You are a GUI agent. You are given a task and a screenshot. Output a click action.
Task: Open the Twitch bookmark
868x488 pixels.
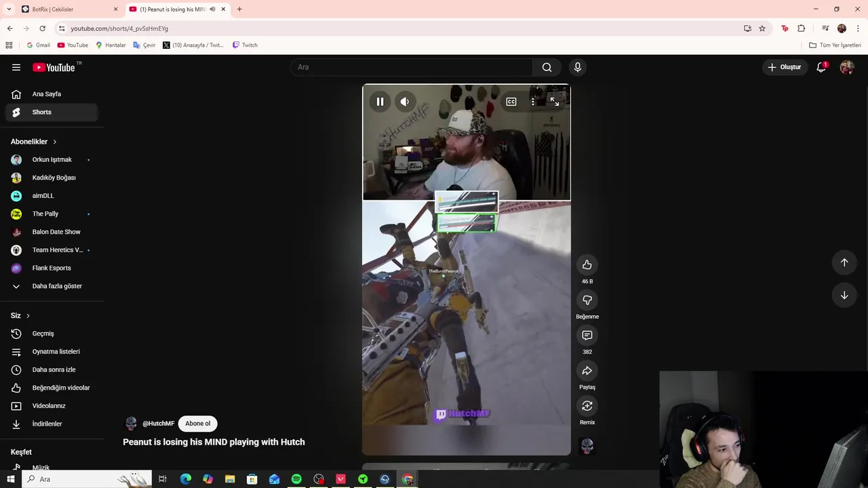[x=245, y=45]
